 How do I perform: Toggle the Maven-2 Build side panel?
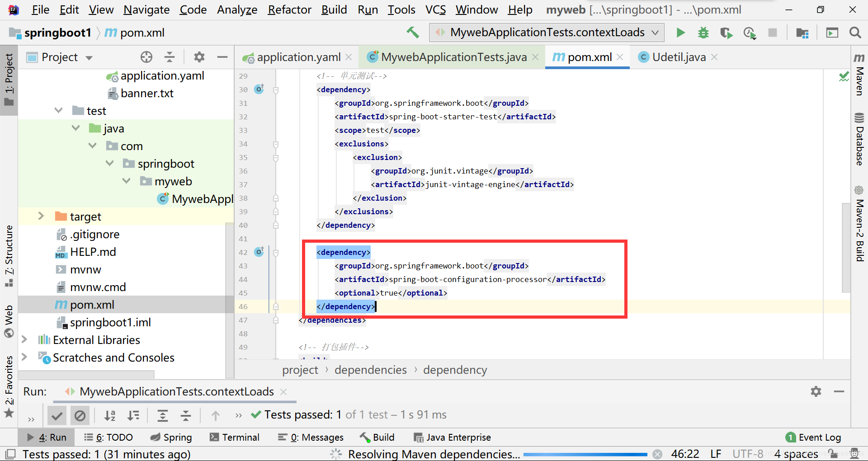click(859, 223)
